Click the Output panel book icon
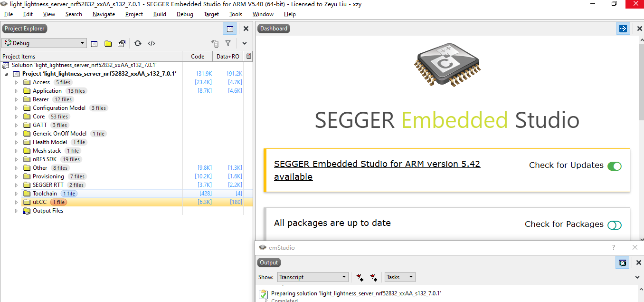Viewport: 644px width, 302px height. (x=623, y=263)
